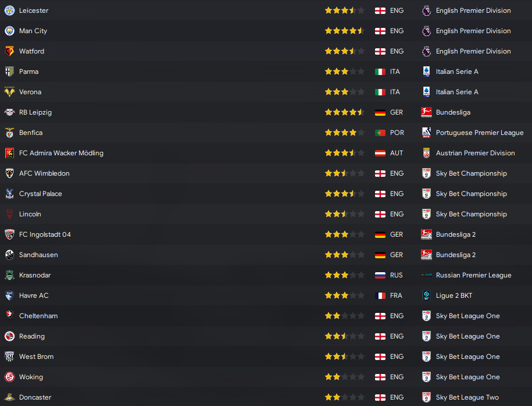The image size is (532, 406).
Task: Click the Russia flag beside RUS
Action: pos(380,275)
